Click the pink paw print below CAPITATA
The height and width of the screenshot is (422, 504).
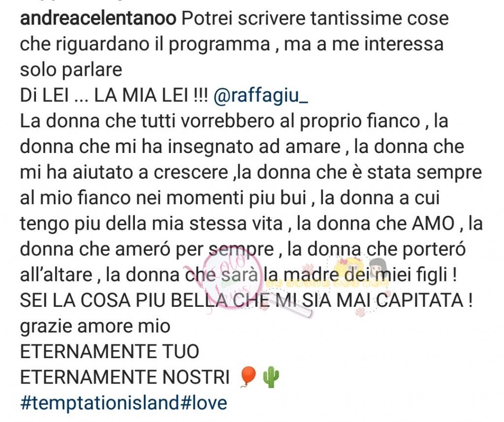coord(360,311)
